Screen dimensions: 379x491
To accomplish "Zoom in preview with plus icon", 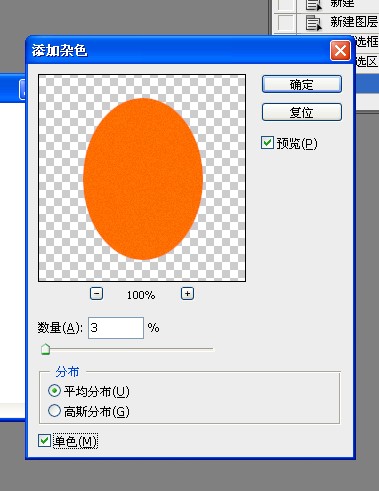I will pos(187,294).
